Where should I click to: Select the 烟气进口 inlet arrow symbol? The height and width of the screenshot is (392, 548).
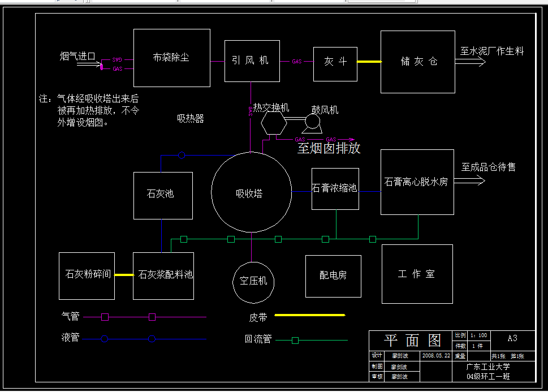(88, 65)
